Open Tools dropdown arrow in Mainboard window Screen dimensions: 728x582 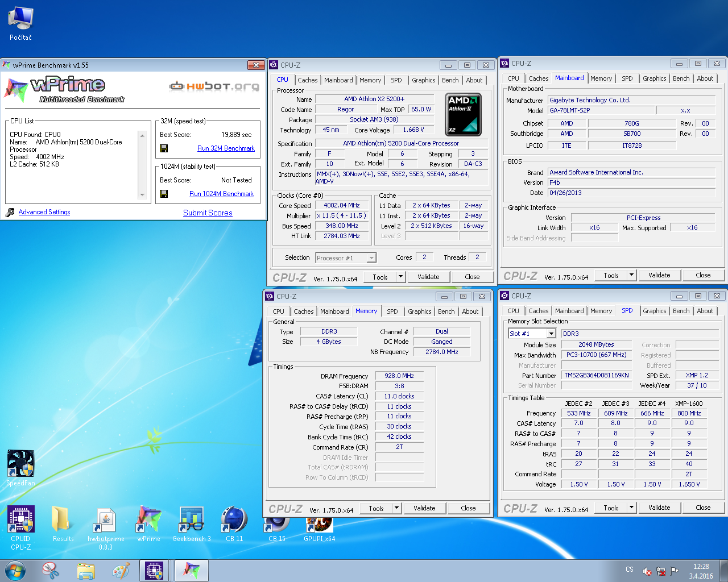(631, 276)
